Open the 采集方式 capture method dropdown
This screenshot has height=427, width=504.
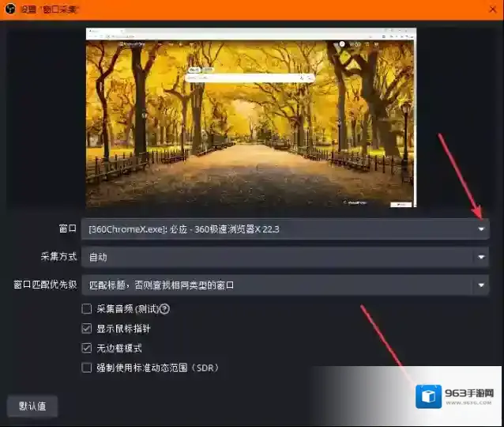point(285,257)
